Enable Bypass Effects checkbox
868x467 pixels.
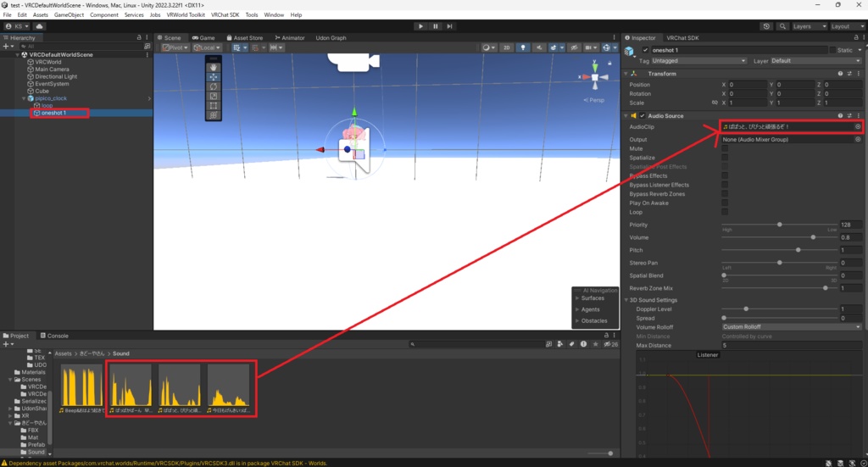(725, 176)
